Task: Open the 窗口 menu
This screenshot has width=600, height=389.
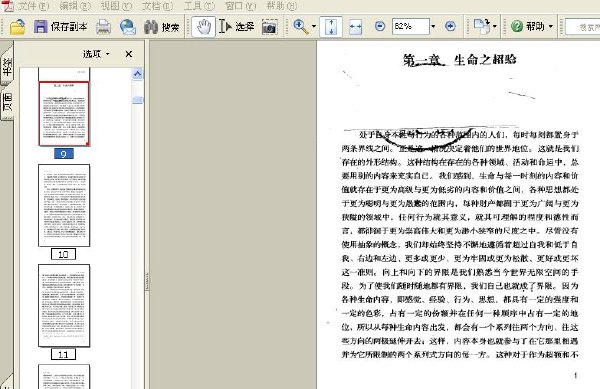Action: click(240, 5)
